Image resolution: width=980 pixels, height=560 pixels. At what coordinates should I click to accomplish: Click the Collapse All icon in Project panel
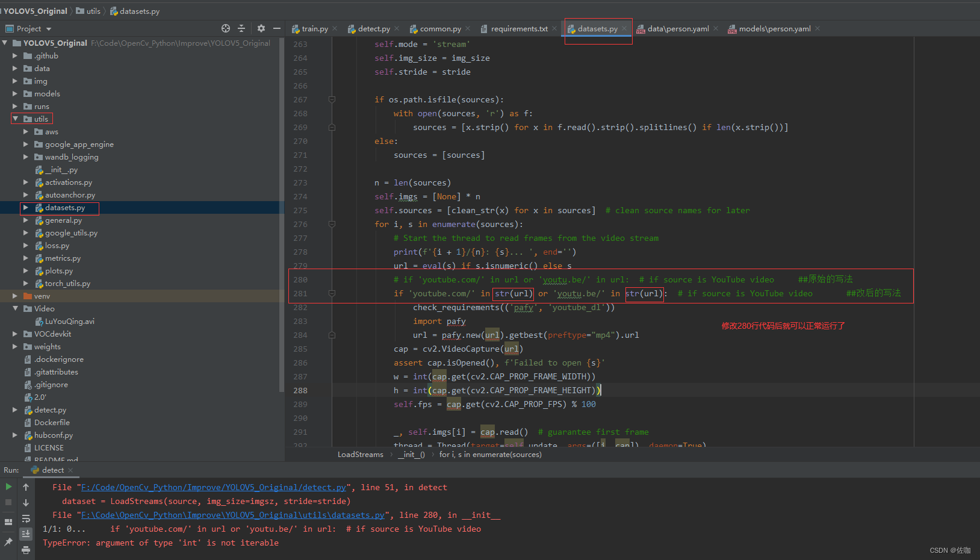[x=241, y=28]
